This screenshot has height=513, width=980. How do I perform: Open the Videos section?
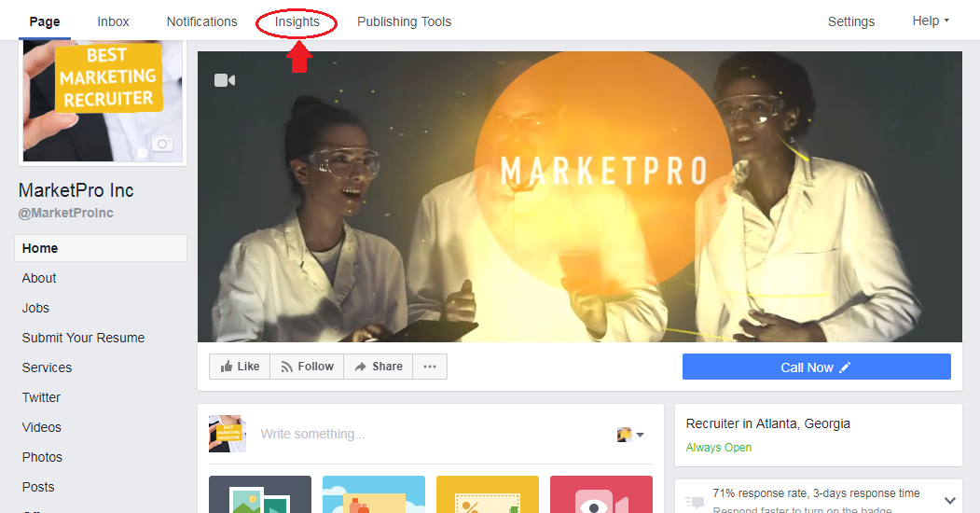(42, 427)
